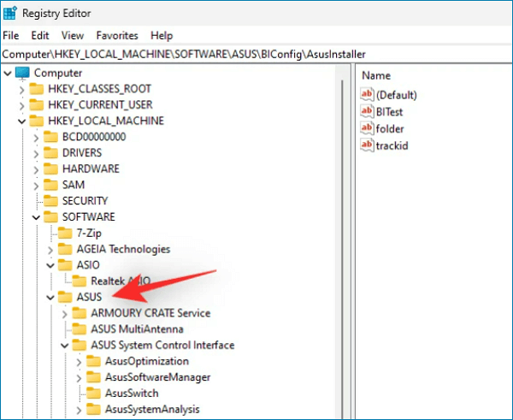Collapse the Computer root node
Screen dimensions: 513x420
[x=8, y=74]
